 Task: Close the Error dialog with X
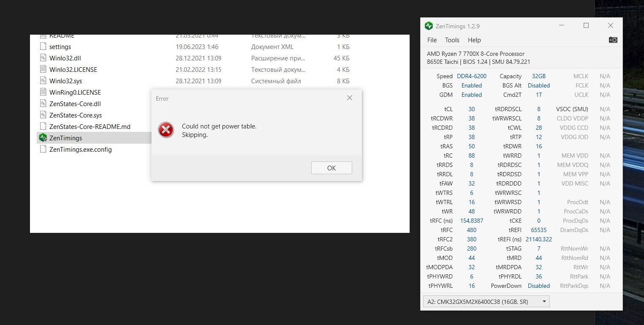pyautogui.click(x=349, y=98)
